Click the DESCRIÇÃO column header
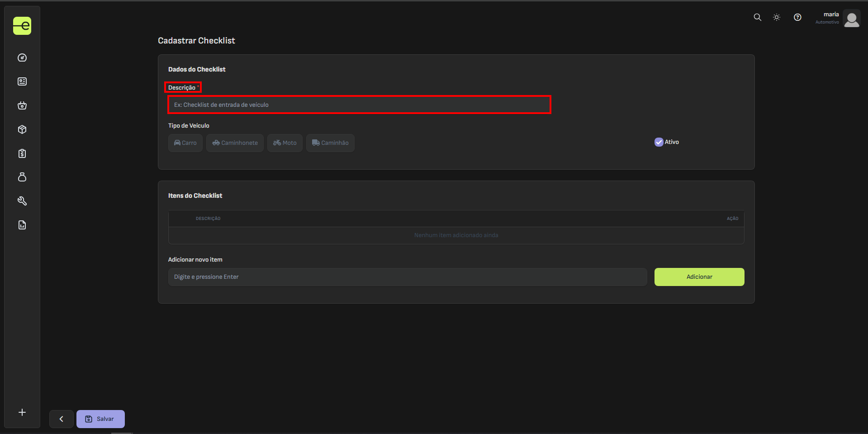 (208, 219)
